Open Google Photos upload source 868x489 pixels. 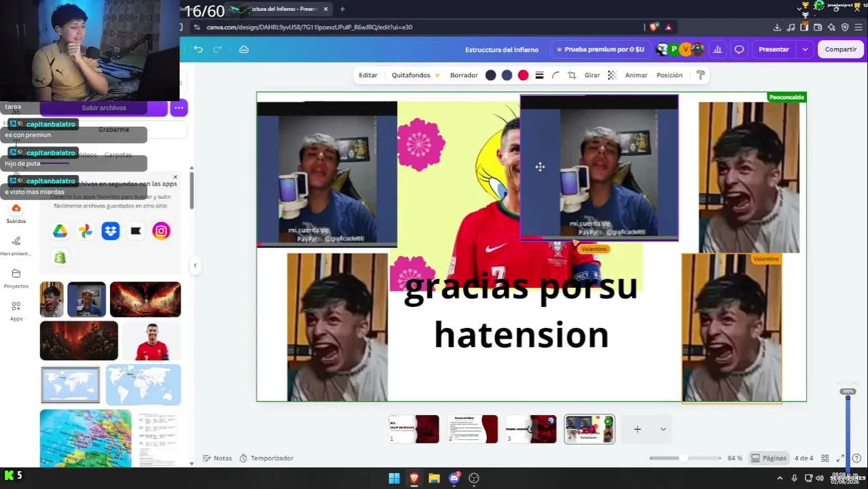coord(86,232)
